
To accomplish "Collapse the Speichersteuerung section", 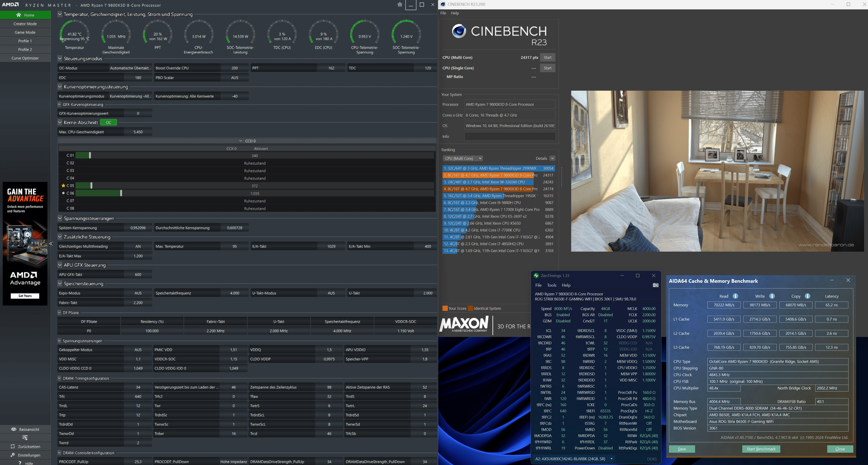I will (x=60, y=283).
